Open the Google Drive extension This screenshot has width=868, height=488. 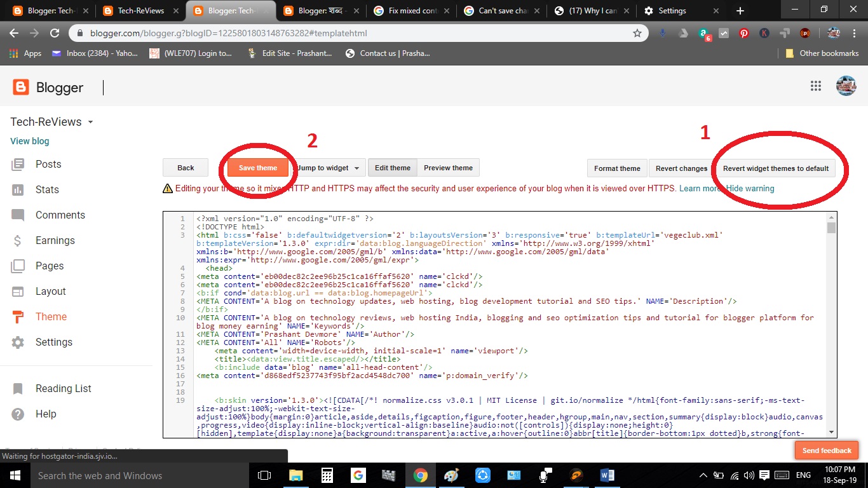point(683,33)
